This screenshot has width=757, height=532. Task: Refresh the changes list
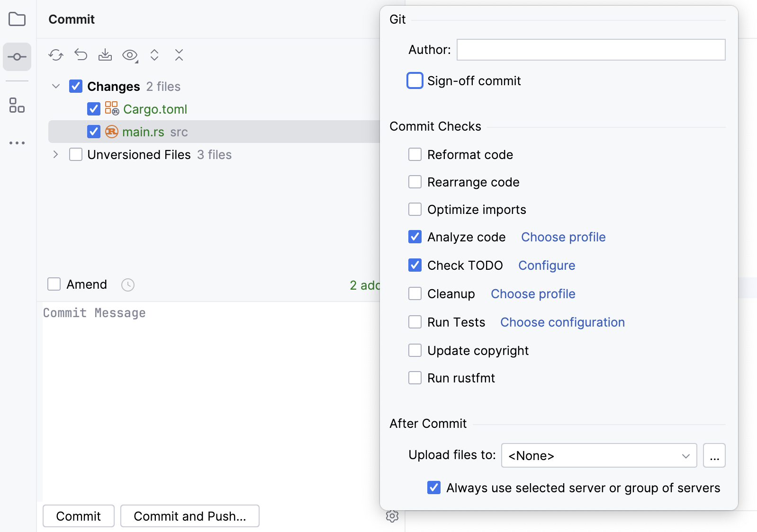click(x=56, y=55)
